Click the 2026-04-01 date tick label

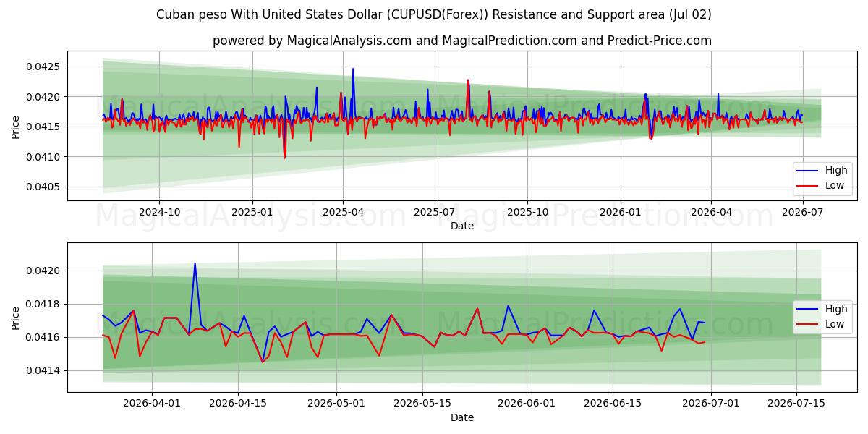pos(152,403)
